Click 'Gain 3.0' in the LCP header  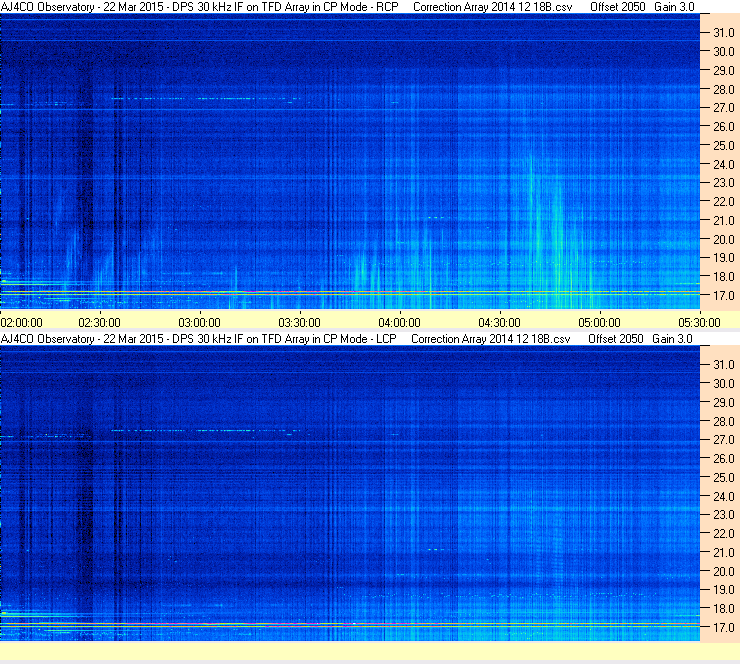click(672, 339)
